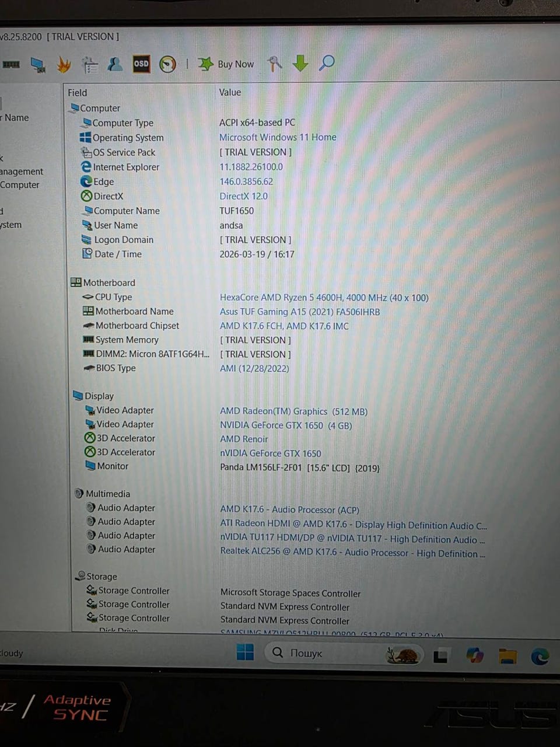Click the Microsoft Storage Spaces row controller icon
The height and width of the screenshot is (747, 560).
pyautogui.click(x=92, y=591)
